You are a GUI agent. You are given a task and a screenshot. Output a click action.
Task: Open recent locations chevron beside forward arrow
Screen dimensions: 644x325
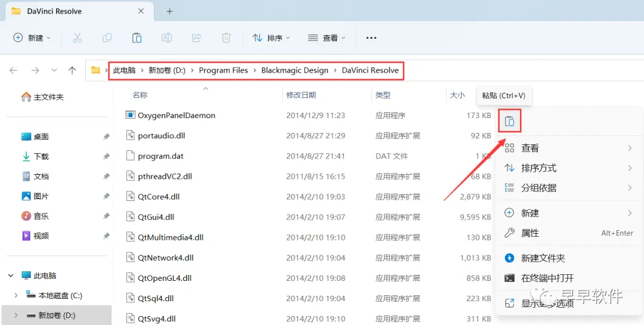[x=54, y=70]
